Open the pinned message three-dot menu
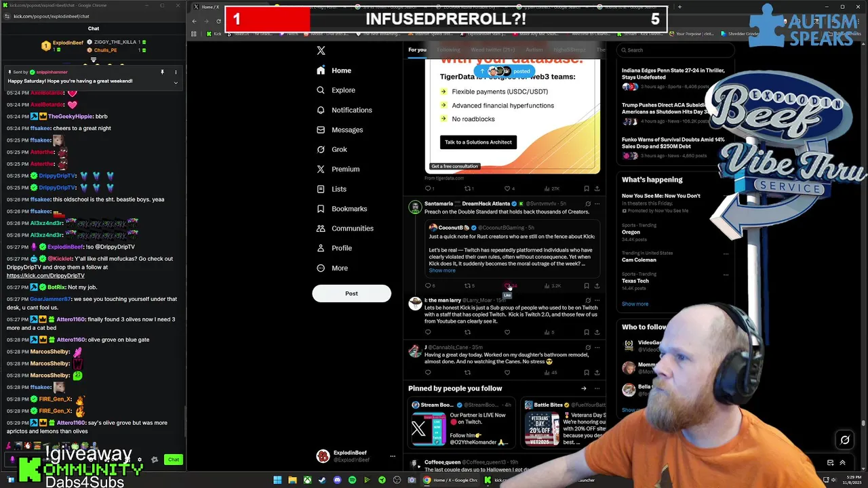The image size is (868, 488). [x=176, y=72]
